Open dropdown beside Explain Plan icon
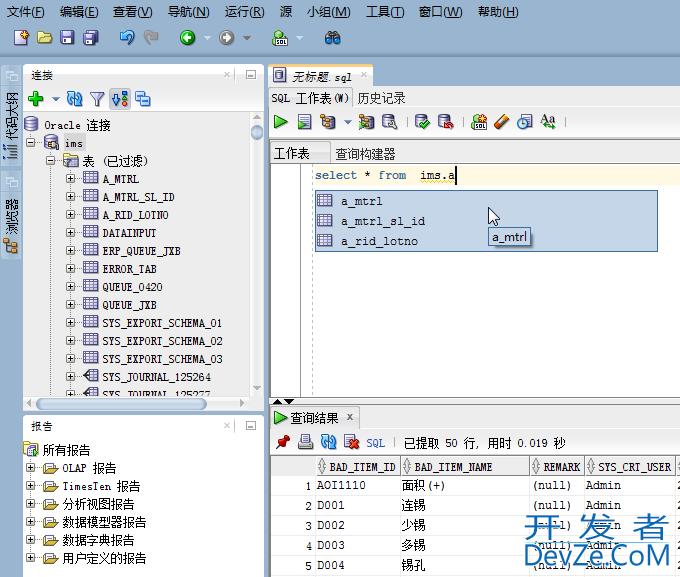The image size is (680, 577). click(347, 122)
